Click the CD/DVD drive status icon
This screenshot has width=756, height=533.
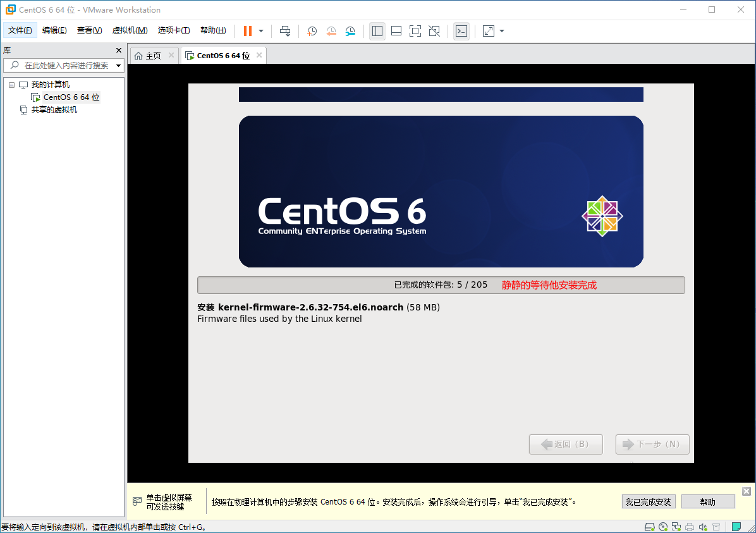(x=663, y=527)
